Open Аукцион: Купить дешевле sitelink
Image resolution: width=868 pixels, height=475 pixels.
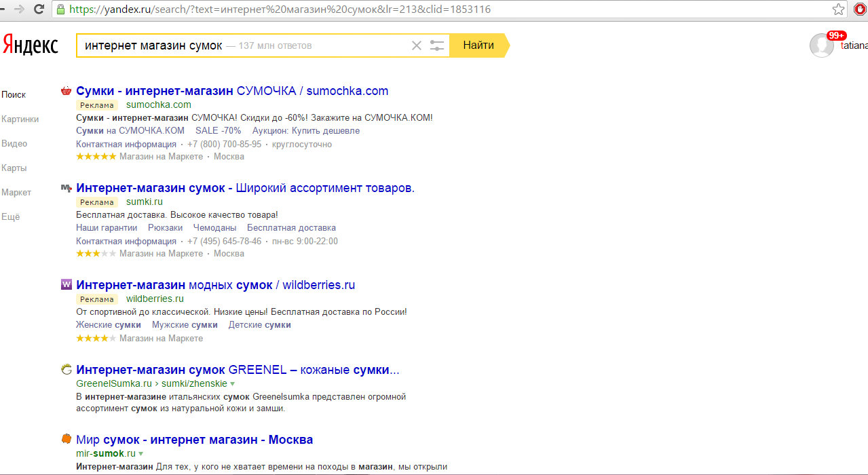pos(306,131)
